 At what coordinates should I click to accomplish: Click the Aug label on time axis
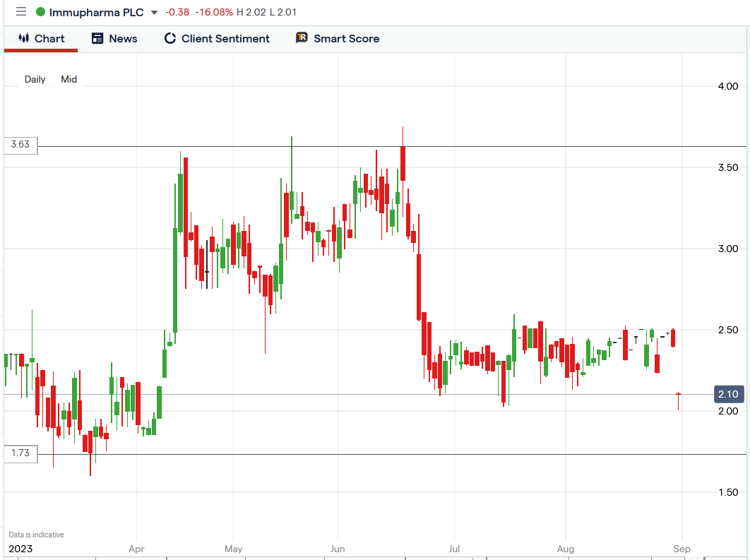coord(566,549)
